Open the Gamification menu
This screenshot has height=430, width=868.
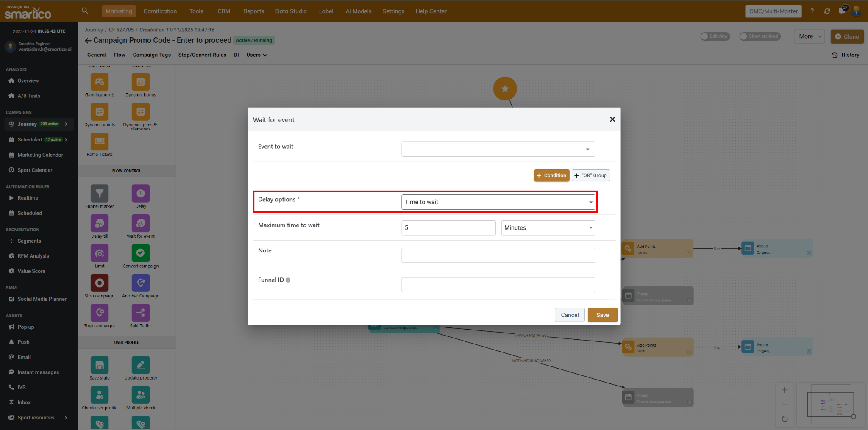click(x=160, y=11)
